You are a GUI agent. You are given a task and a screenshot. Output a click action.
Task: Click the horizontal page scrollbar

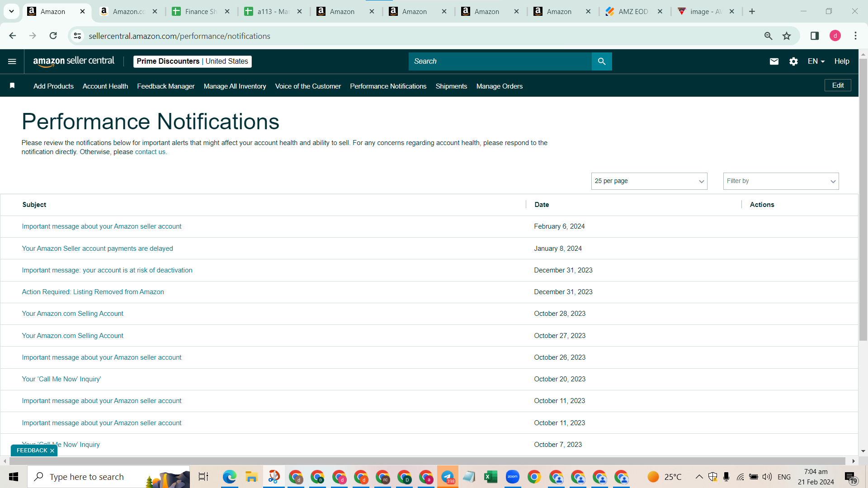427,461
